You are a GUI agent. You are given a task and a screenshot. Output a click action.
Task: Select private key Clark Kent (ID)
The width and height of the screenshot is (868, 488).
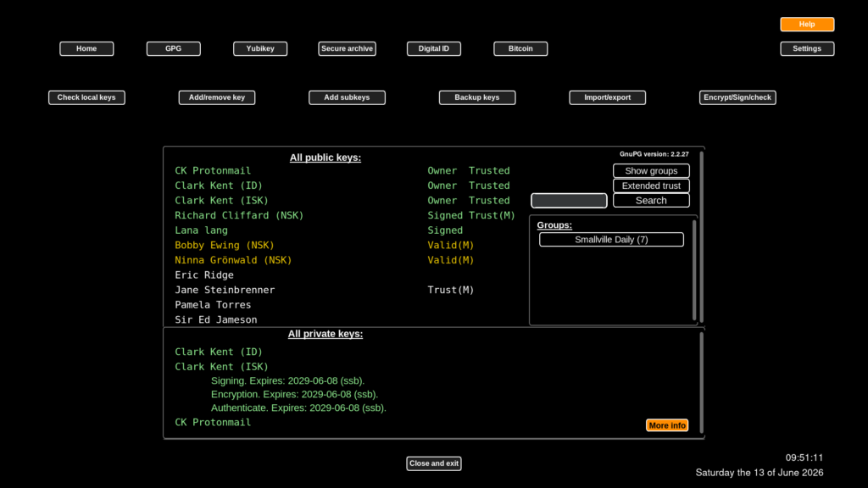(219, 352)
